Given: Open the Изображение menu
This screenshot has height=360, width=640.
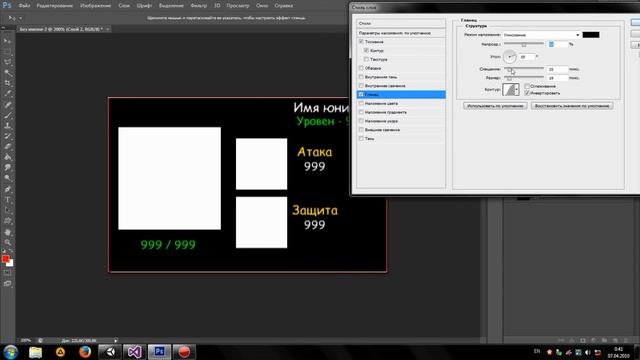Looking at the screenshot, I should (x=96, y=6).
